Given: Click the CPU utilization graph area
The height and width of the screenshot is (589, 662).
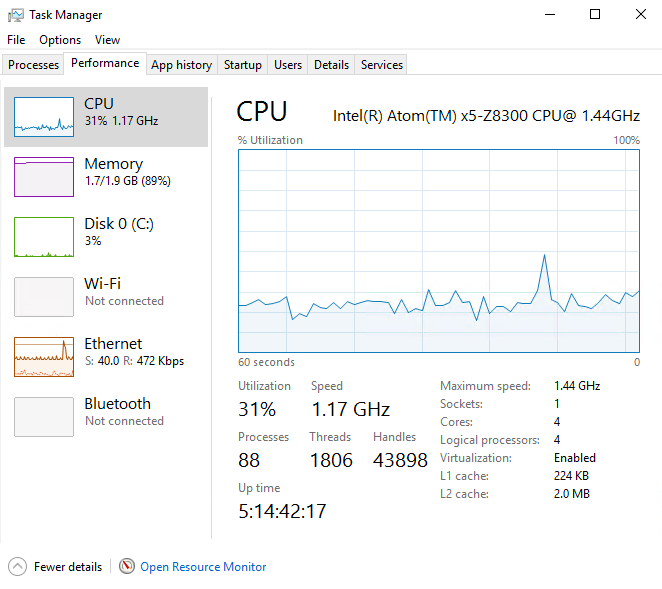Looking at the screenshot, I should [x=439, y=251].
